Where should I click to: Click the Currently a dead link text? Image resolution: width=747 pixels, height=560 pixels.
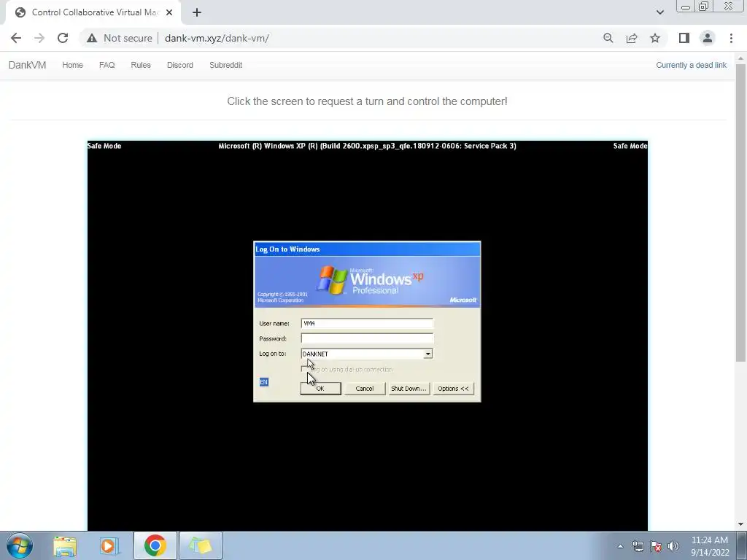point(692,65)
